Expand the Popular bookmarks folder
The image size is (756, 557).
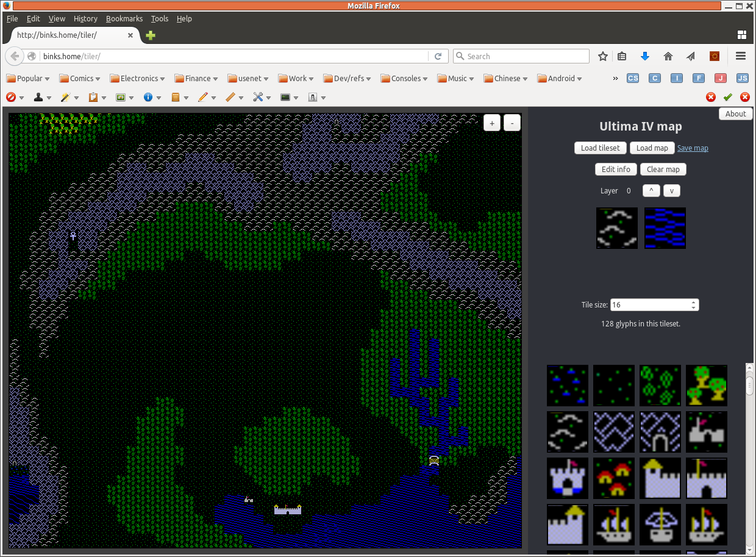[28, 78]
